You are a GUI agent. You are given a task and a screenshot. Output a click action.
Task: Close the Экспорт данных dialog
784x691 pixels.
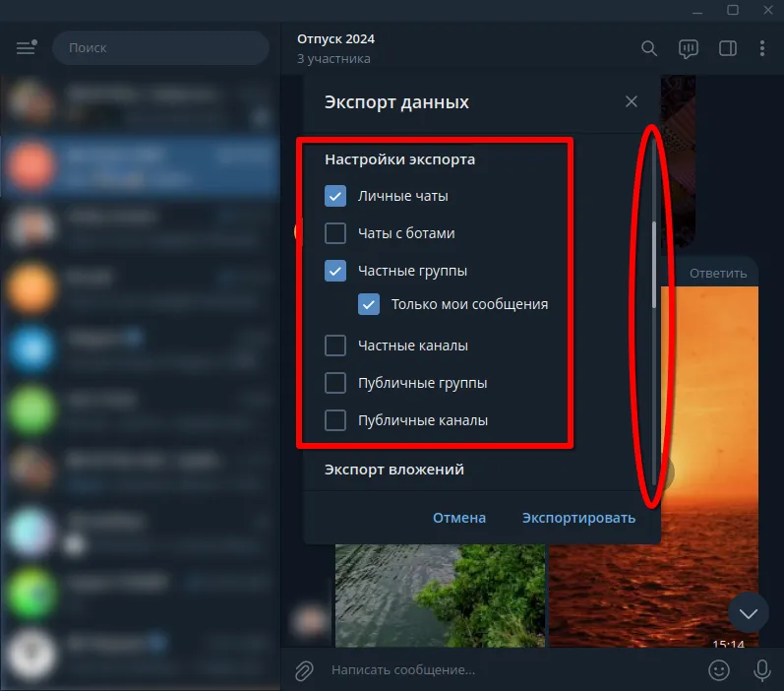[632, 101]
